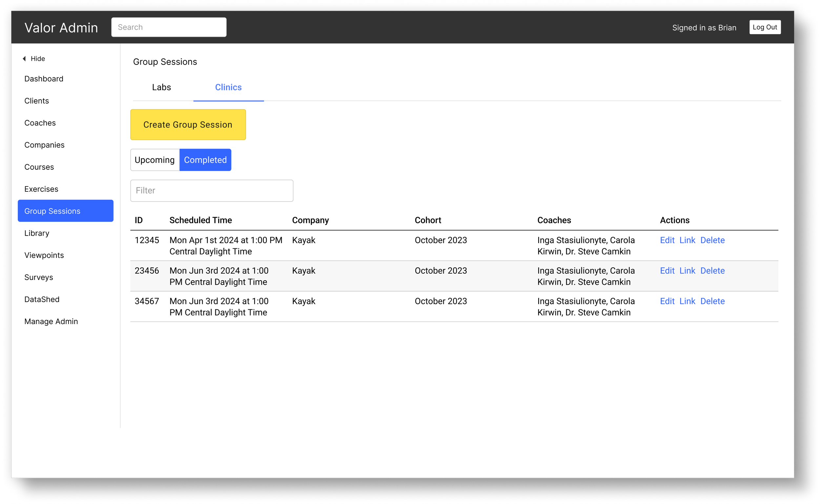
Task: Switch to the Labs tab
Action: pos(161,87)
